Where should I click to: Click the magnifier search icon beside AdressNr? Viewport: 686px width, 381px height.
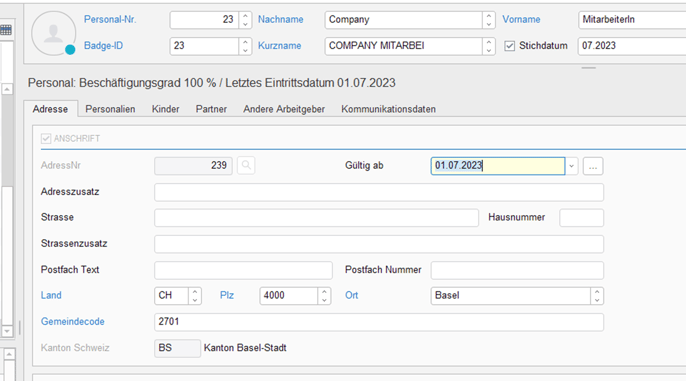[246, 165]
